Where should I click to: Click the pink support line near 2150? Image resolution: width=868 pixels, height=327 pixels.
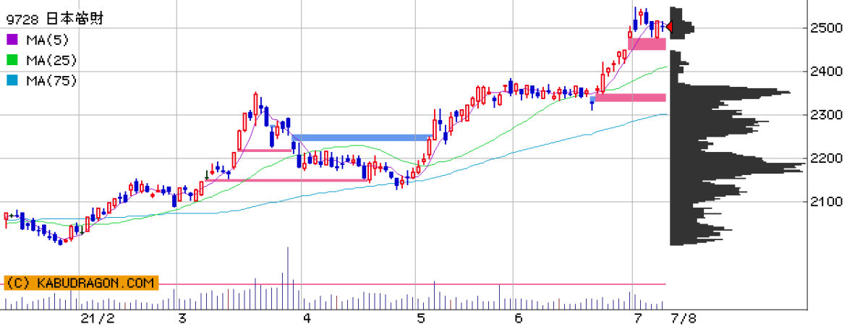pyautogui.click(x=286, y=181)
